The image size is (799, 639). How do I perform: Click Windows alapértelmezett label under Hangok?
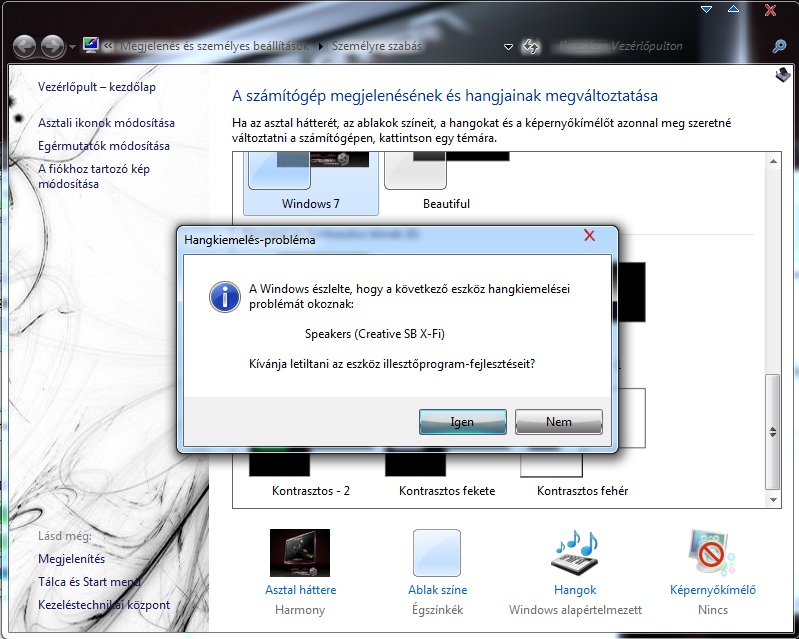coord(575,609)
